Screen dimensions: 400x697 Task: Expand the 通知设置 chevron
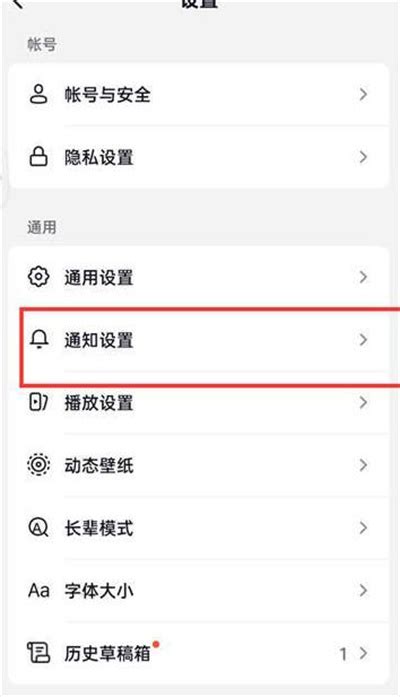[x=363, y=340]
